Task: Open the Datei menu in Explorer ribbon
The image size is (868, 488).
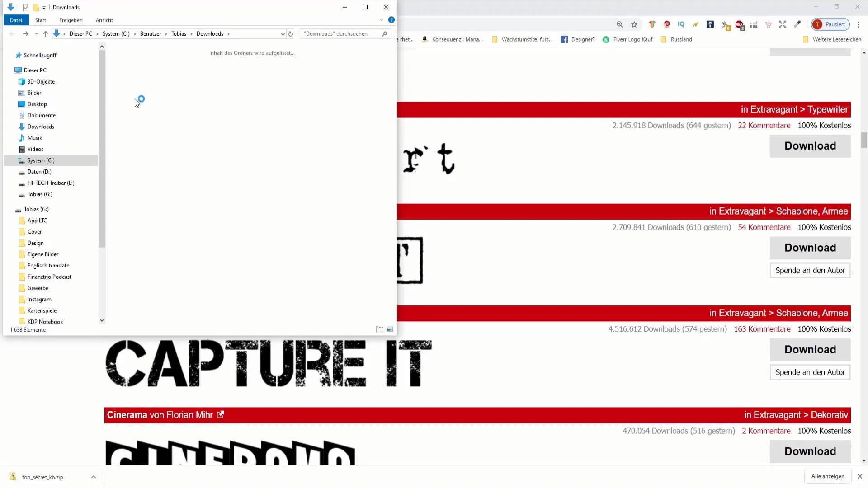Action: [x=15, y=20]
